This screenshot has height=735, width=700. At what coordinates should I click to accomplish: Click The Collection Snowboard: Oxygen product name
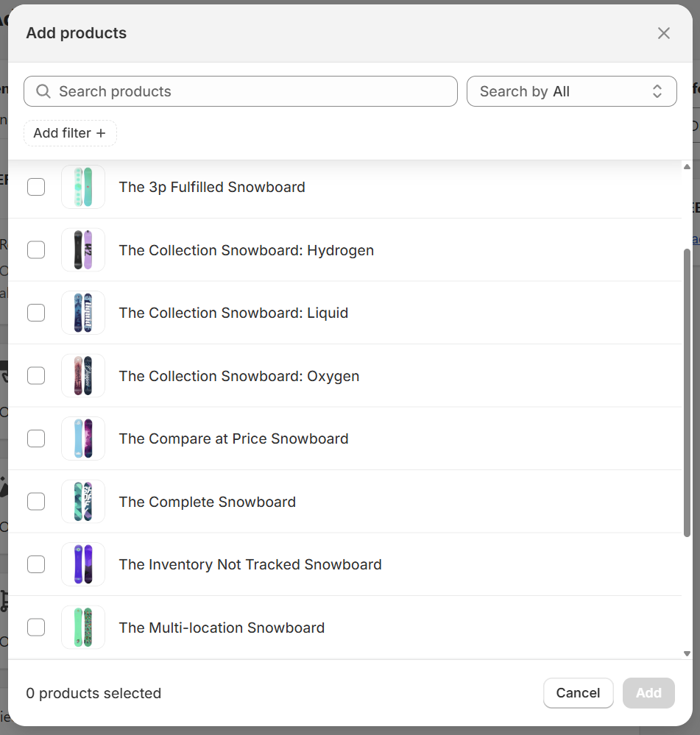(x=239, y=376)
